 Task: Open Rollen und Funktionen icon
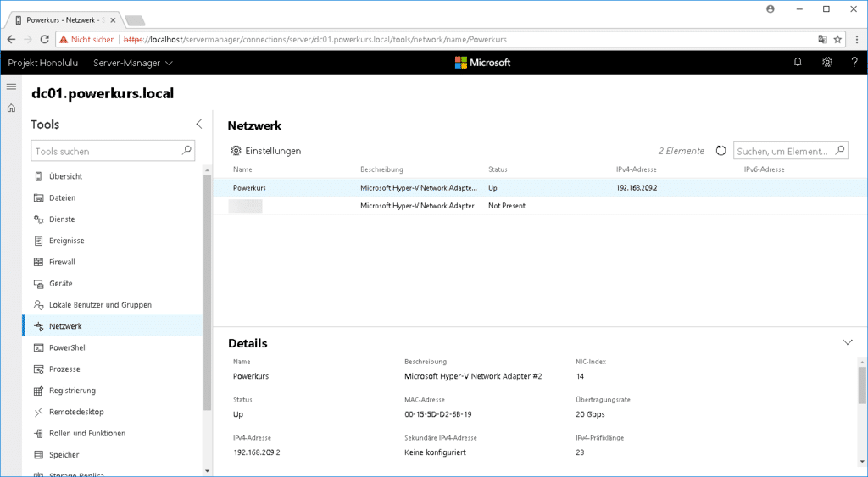(x=38, y=433)
